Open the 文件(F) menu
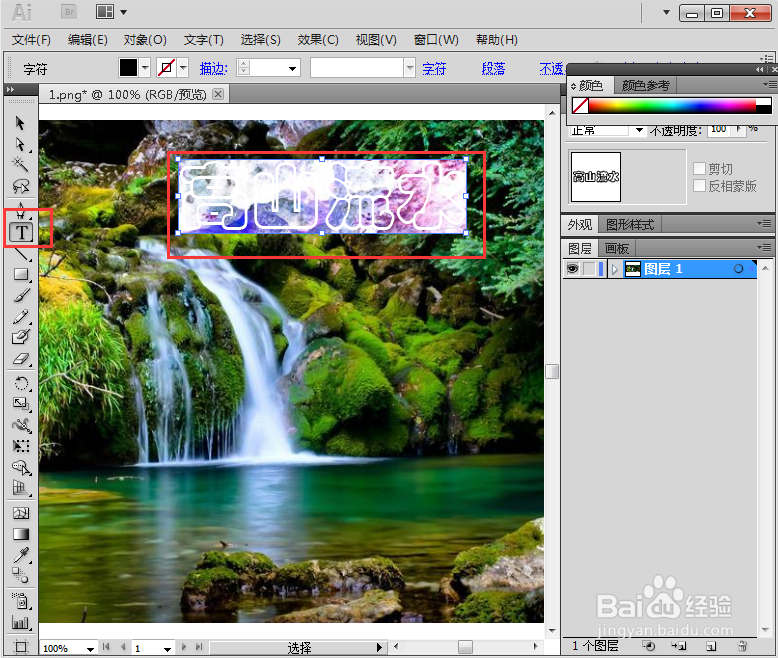This screenshot has width=778, height=658. tap(31, 40)
